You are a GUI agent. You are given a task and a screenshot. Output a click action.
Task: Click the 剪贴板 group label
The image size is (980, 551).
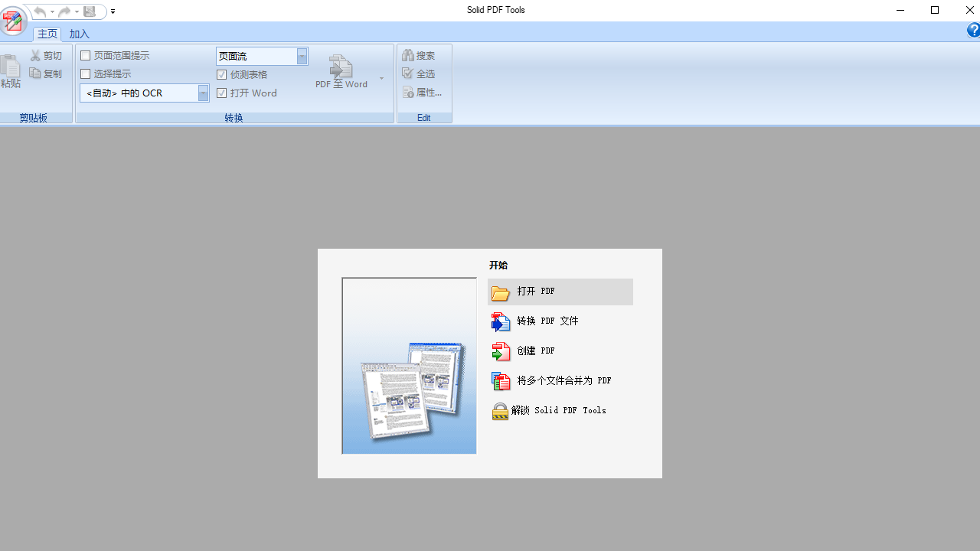pyautogui.click(x=34, y=118)
